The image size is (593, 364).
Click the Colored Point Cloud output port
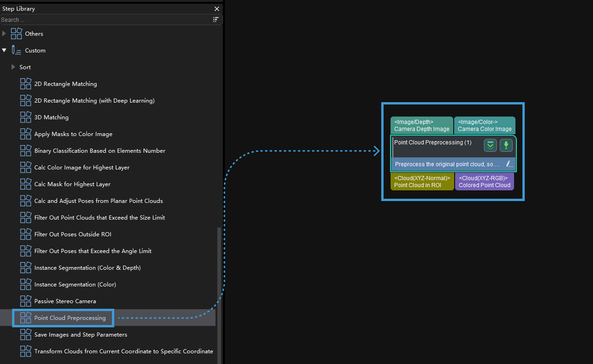click(x=484, y=182)
